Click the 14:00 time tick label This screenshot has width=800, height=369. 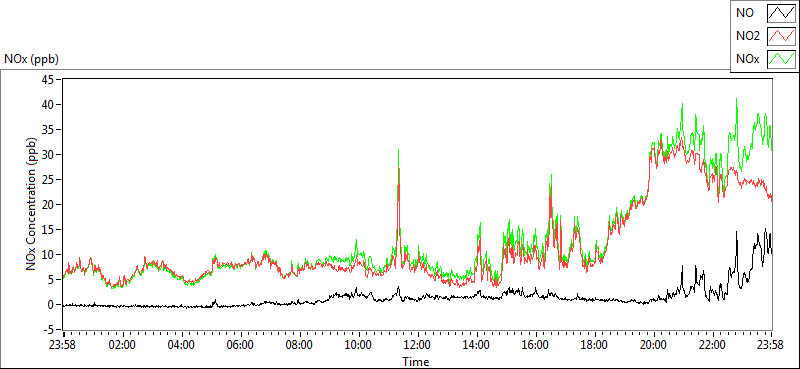click(477, 344)
